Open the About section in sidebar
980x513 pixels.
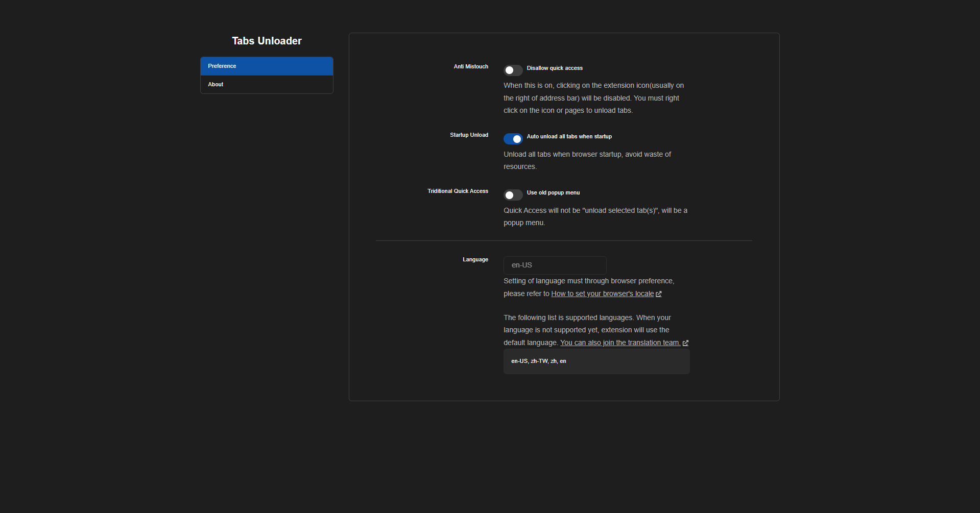pyautogui.click(x=267, y=85)
